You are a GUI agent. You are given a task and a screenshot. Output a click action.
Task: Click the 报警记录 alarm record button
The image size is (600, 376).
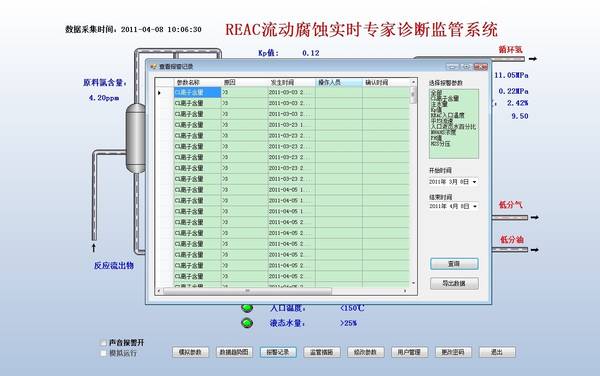(278, 352)
